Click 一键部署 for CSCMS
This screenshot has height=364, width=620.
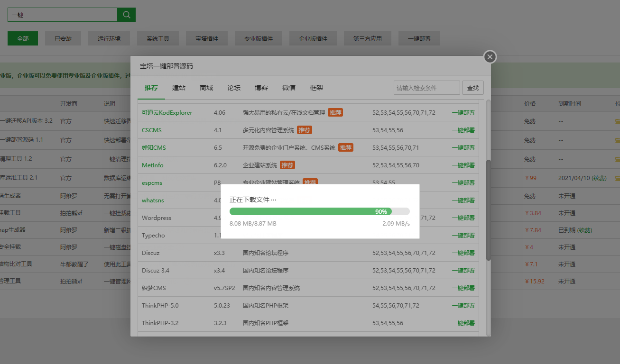click(x=463, y=130)
